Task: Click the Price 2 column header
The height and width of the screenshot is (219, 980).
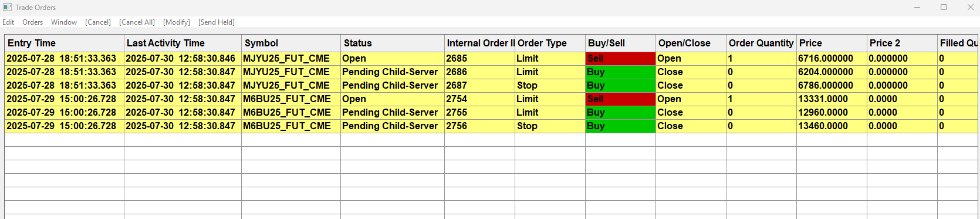Action: [x=902, y=43]
